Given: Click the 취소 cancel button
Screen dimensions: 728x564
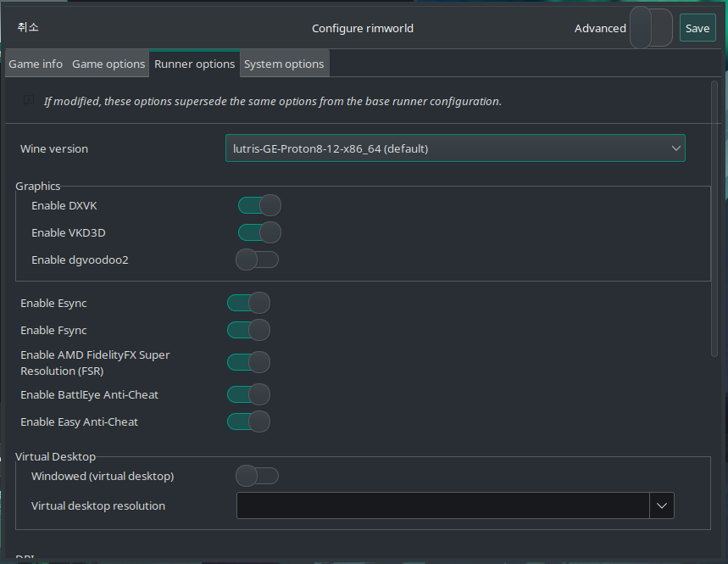Looking at the screenshot, I should pyautogui.click(x=28, y=27).
